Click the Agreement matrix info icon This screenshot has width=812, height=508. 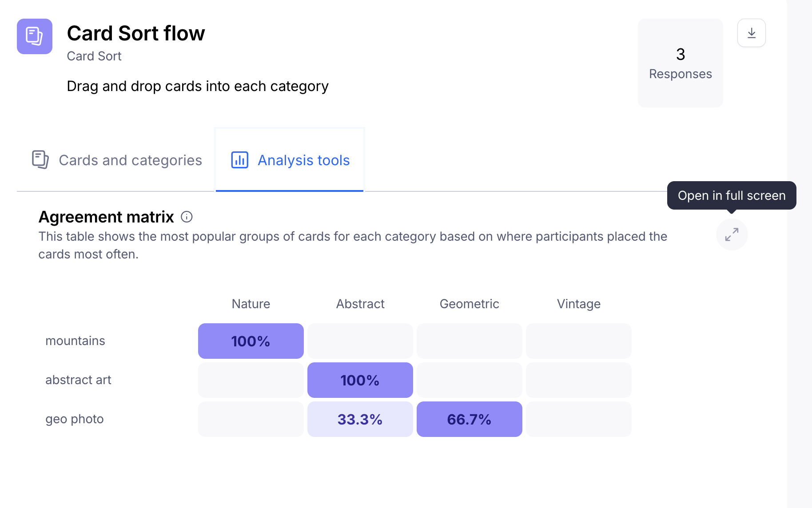point(187,217)
